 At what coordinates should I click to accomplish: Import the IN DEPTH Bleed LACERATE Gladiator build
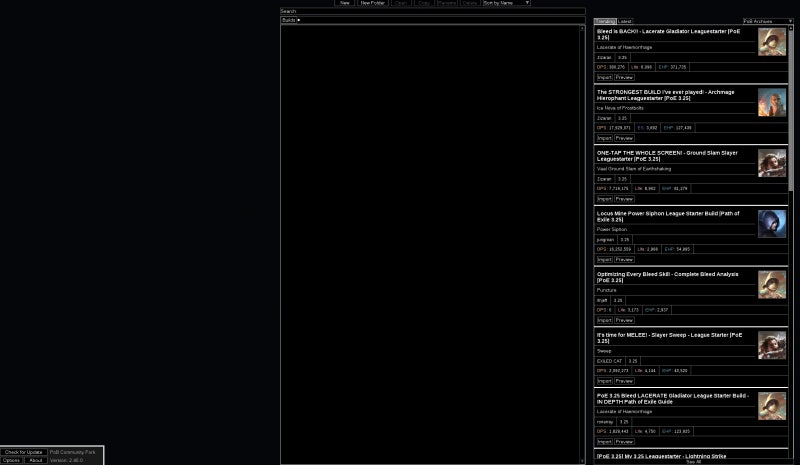click(605, 442)
